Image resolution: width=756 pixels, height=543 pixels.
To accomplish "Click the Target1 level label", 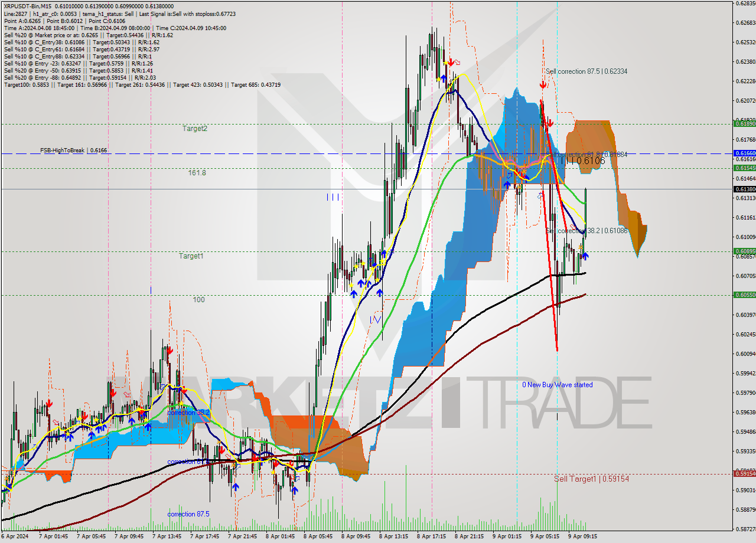I will 191,256.
